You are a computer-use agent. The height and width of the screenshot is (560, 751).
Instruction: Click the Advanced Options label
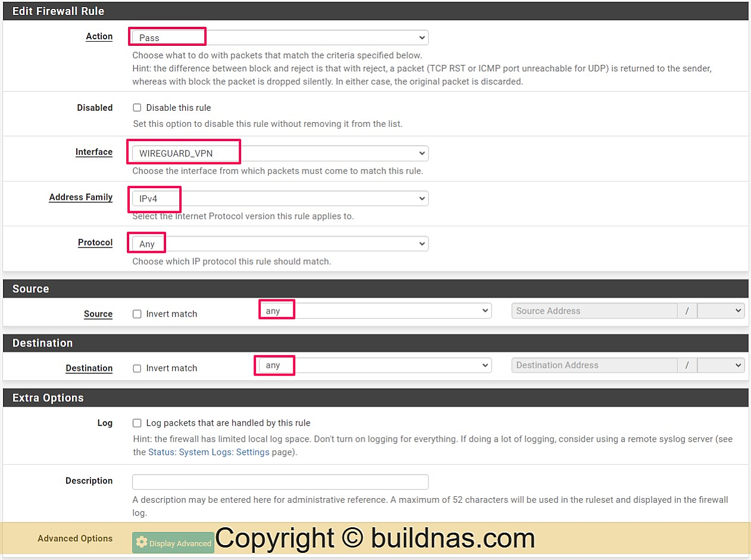coord(75,538)
